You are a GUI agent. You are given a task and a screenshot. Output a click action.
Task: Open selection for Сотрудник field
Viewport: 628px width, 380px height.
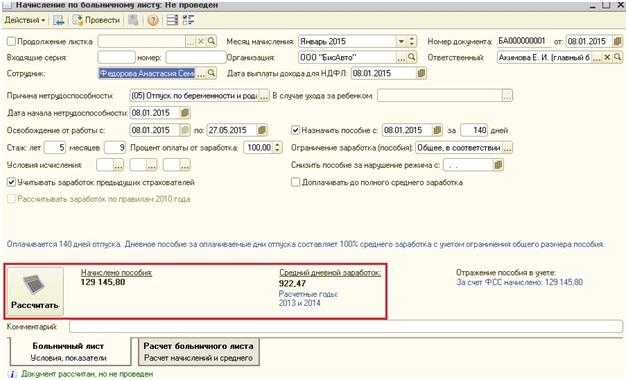tap(200, 73)
